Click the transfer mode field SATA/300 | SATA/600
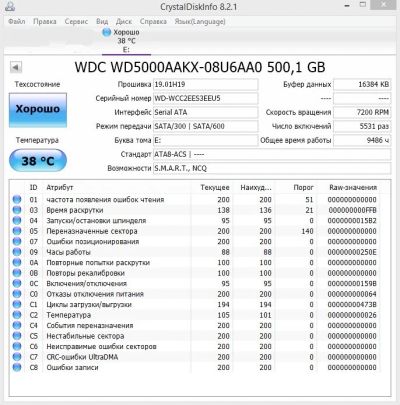The width and height of the screenshot is (400, 405). [x=205, y=127]
